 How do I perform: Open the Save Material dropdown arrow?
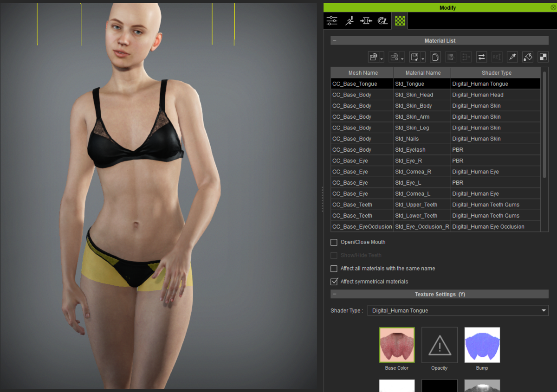(423, 59)
